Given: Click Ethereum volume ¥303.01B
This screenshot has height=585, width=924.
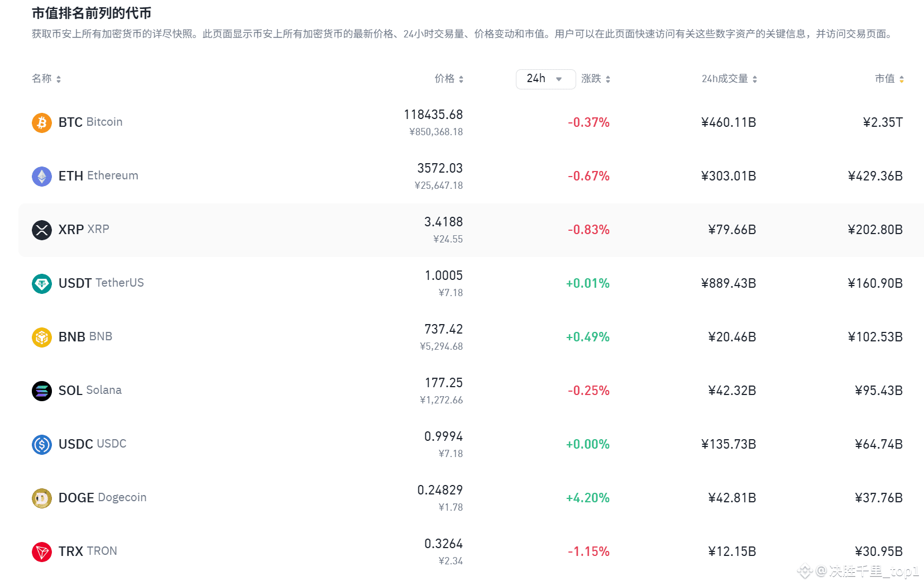Looking at the screenshot, I should tap(729, 176).
